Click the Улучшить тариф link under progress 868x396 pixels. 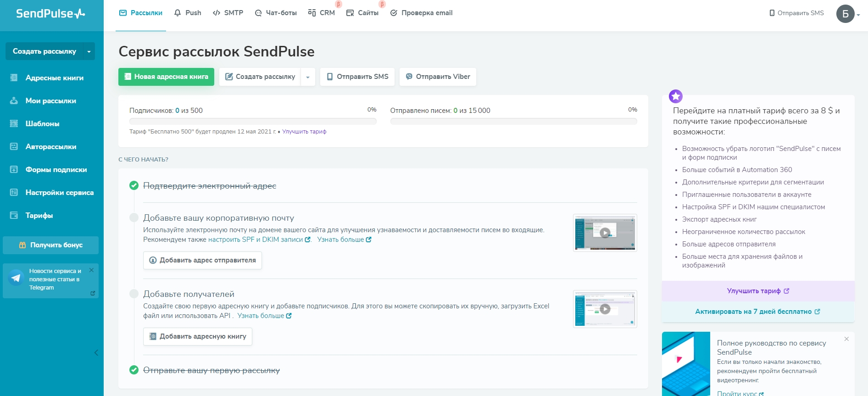click(304, 132)
